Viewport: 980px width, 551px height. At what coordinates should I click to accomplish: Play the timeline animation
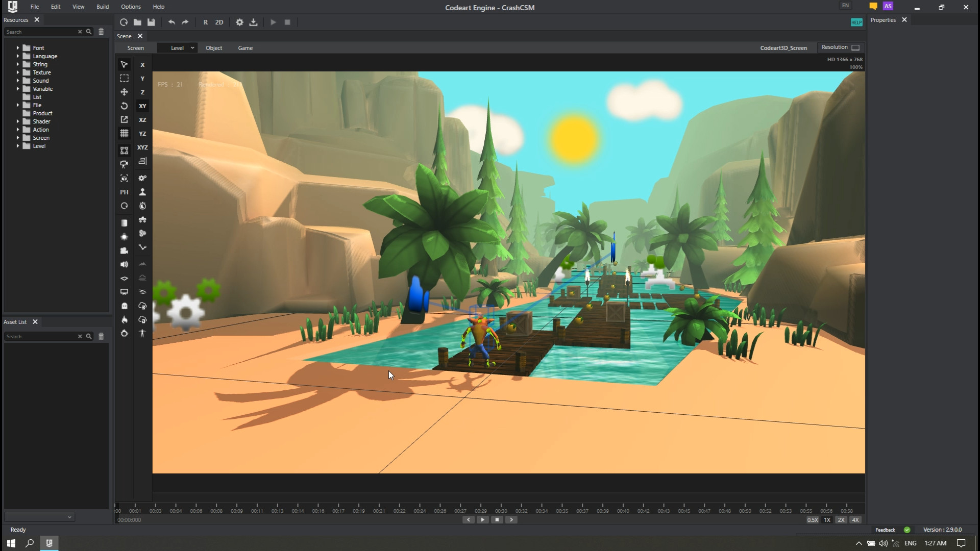click(482, 520)
